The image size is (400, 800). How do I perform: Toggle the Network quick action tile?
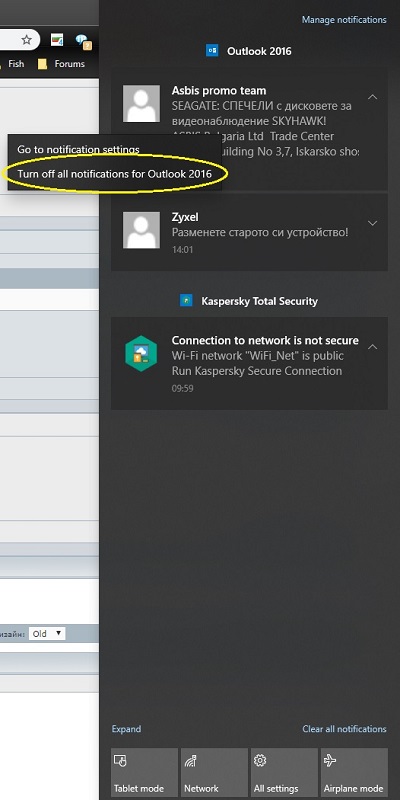click(214, 772)
